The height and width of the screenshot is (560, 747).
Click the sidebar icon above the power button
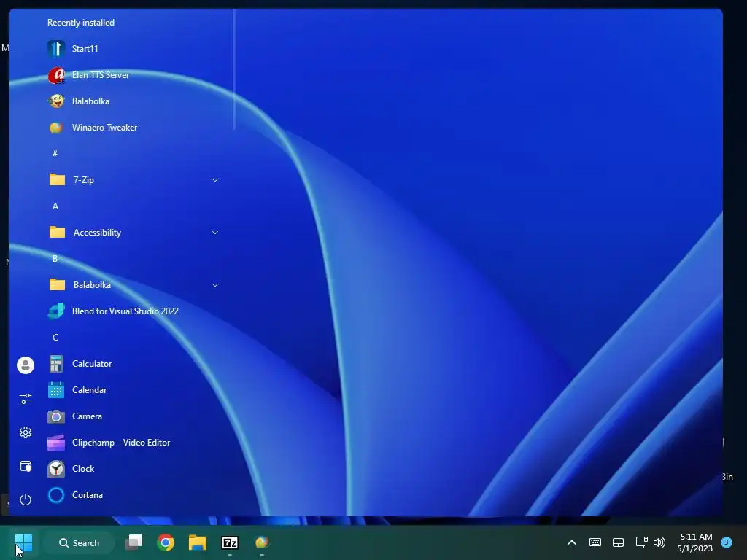coord(26,466)
